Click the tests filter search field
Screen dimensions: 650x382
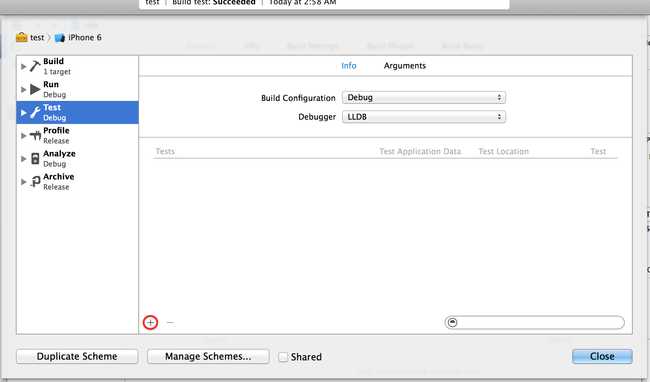click(535, 322)
